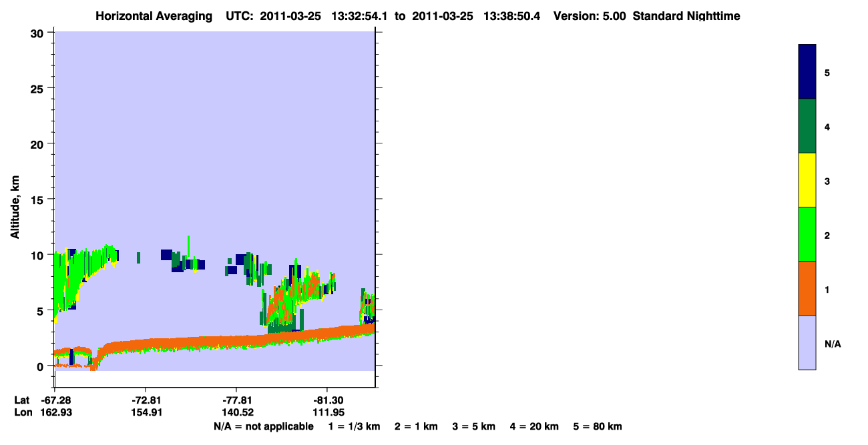Click the '3 = 5 km' legend text
Viewport: 868px width, 445px height.
tap(474, 426)
